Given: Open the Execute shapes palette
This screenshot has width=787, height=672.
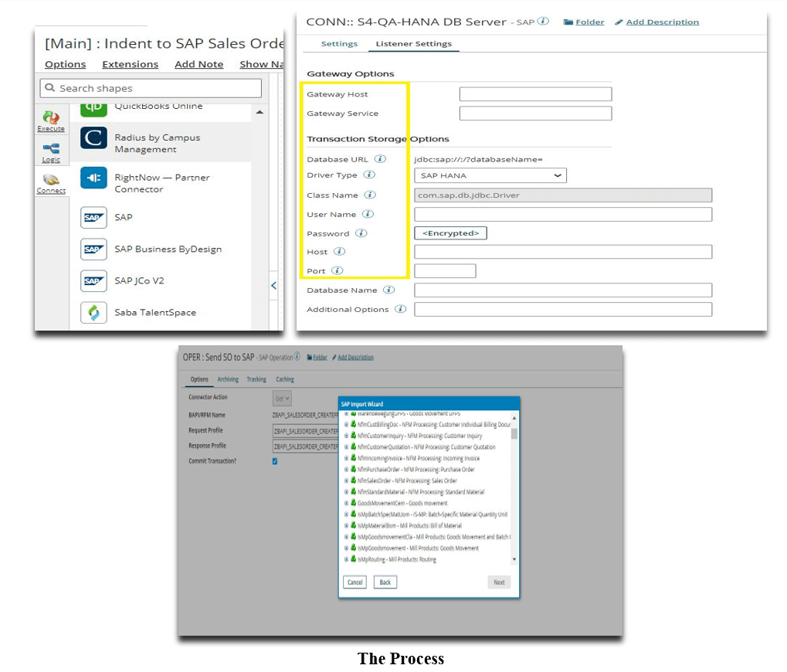Looking at the screenshot, I should pyautogui.click(x=51, y=120).
